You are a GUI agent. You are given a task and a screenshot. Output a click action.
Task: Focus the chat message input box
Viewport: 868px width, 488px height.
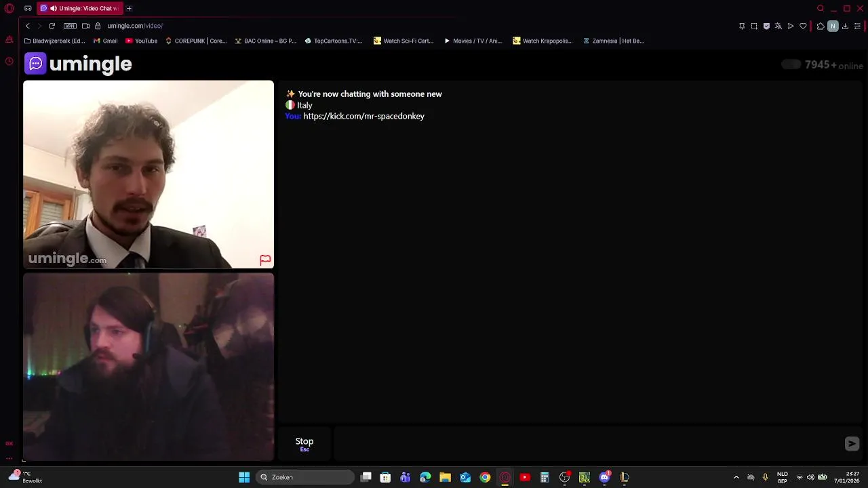pos(587,443)
